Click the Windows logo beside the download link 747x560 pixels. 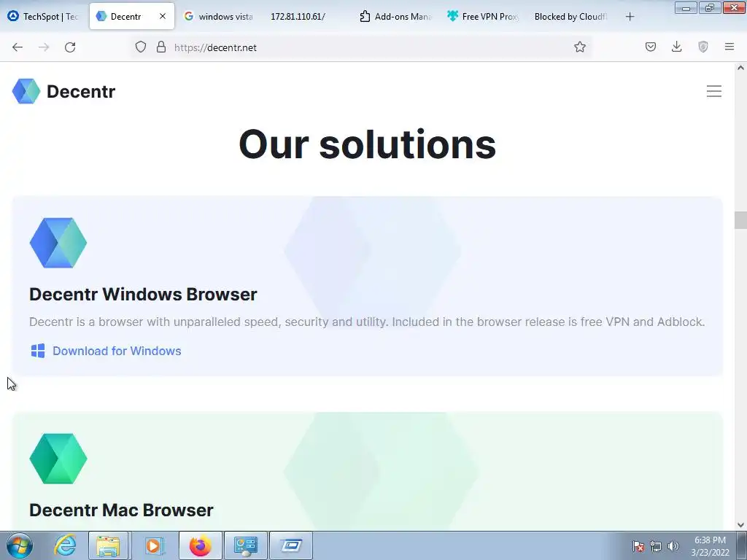pyautogui.click(x=38, y=351)
